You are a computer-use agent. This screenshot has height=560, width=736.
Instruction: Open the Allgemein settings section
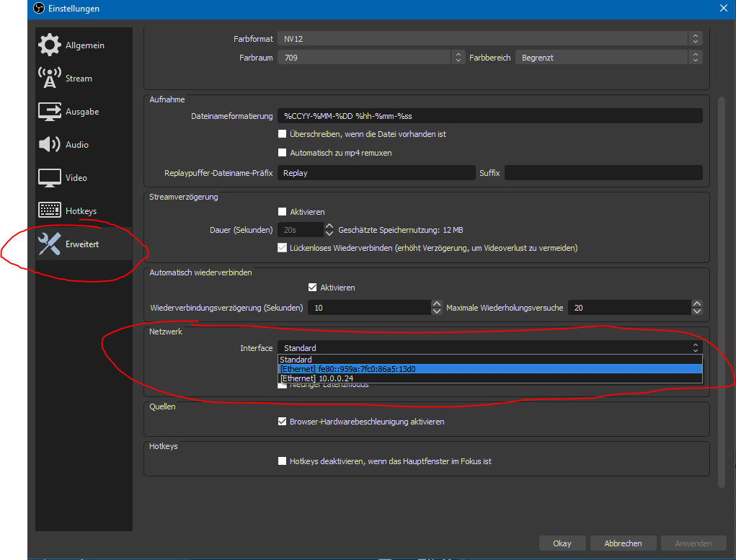[x=84, y=45]
